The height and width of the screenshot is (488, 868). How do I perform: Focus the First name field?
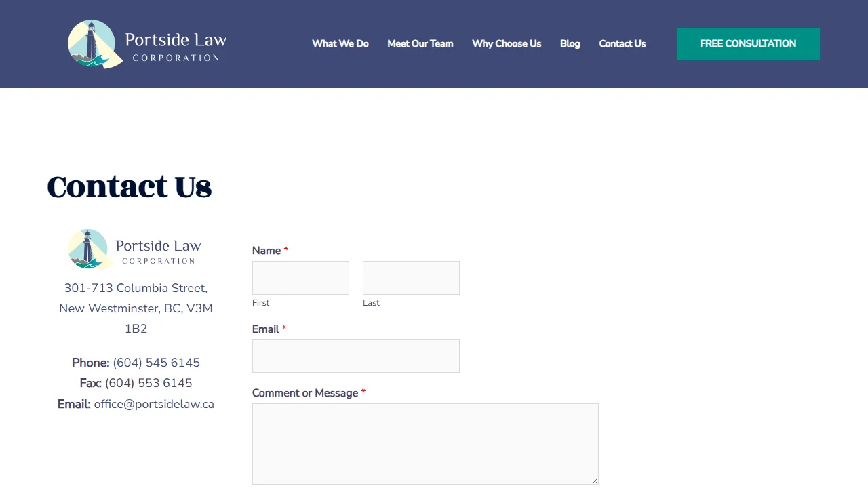(300, 278)
